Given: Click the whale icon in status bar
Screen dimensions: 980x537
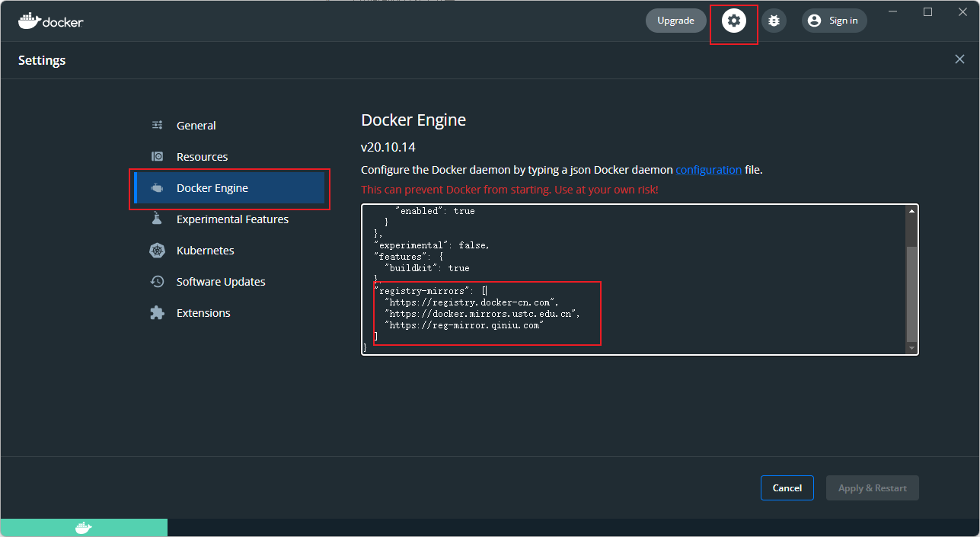Looking at the screenshot, I should coord(83,528).
